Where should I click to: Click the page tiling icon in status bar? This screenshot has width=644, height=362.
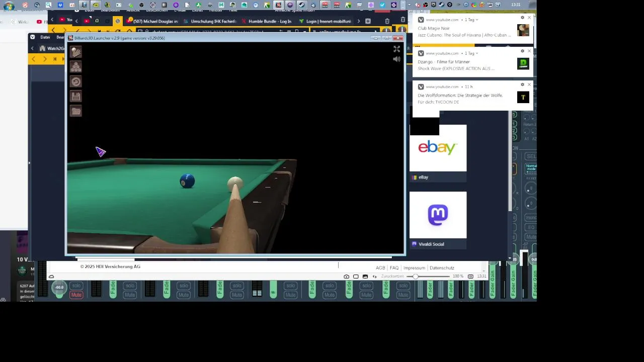(356, 277)
